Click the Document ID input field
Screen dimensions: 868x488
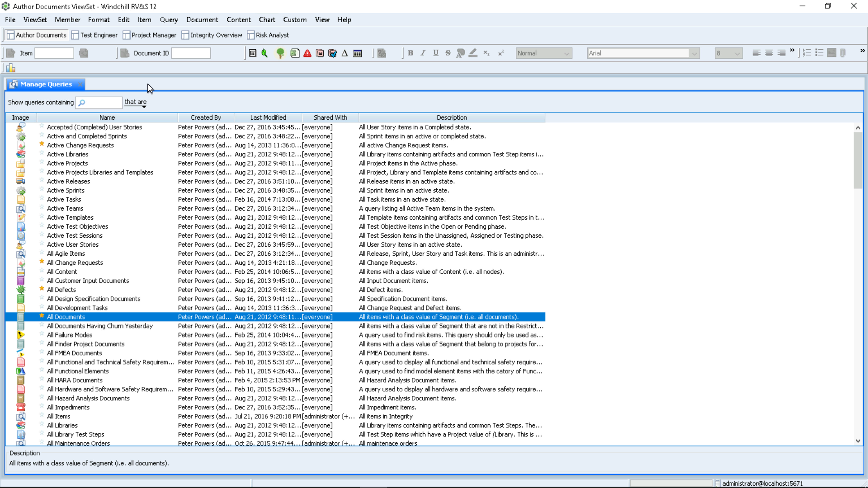191,53
